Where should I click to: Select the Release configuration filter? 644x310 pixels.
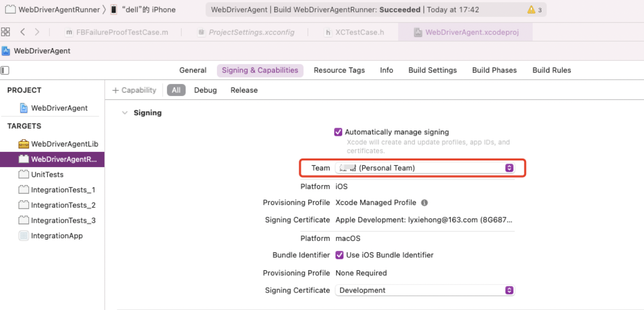click(x=244, y=90)
